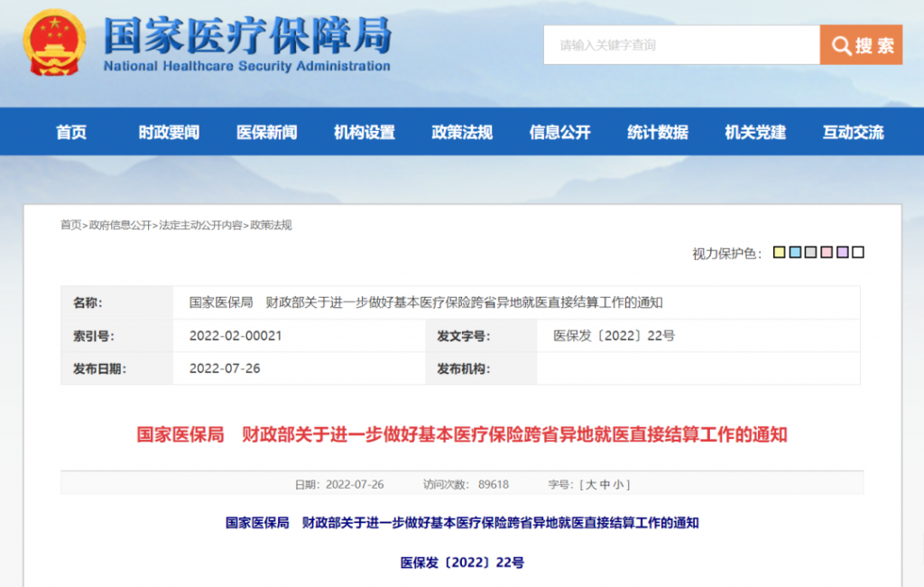The width and height of the screenshot is (924, 587).
Task: Click index number 2022-02-00021
Action: [x=236, y=336]
